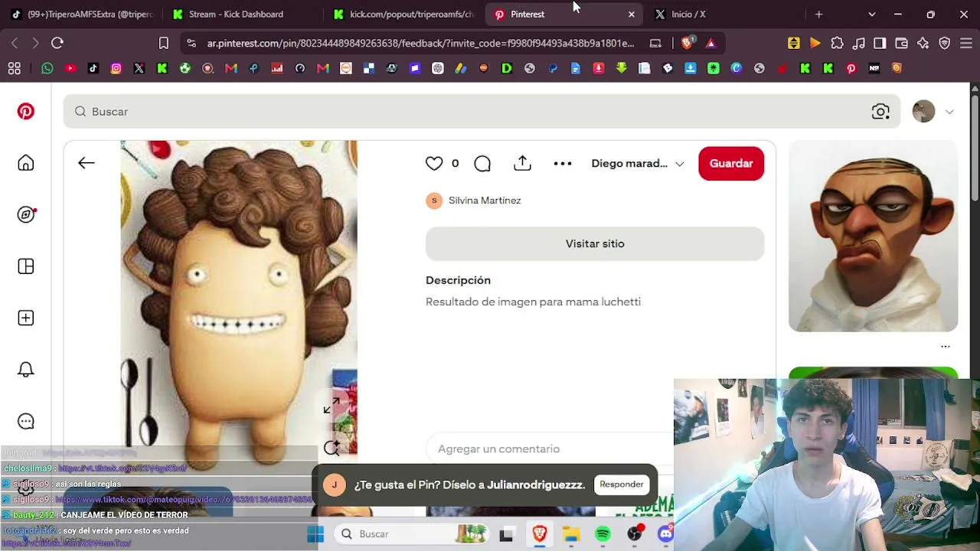Start visual search with the camera lens icon
This screenshot has height=551, width=980.
tap(880, 112)
